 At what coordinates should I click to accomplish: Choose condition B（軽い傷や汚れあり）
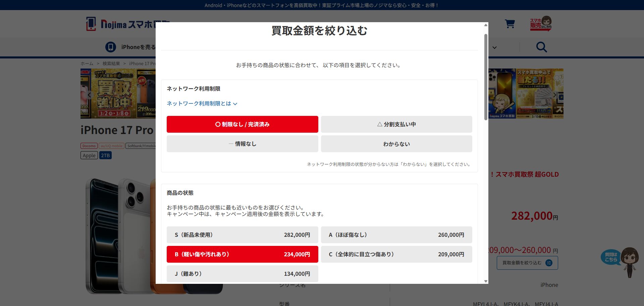coord(242,254)
